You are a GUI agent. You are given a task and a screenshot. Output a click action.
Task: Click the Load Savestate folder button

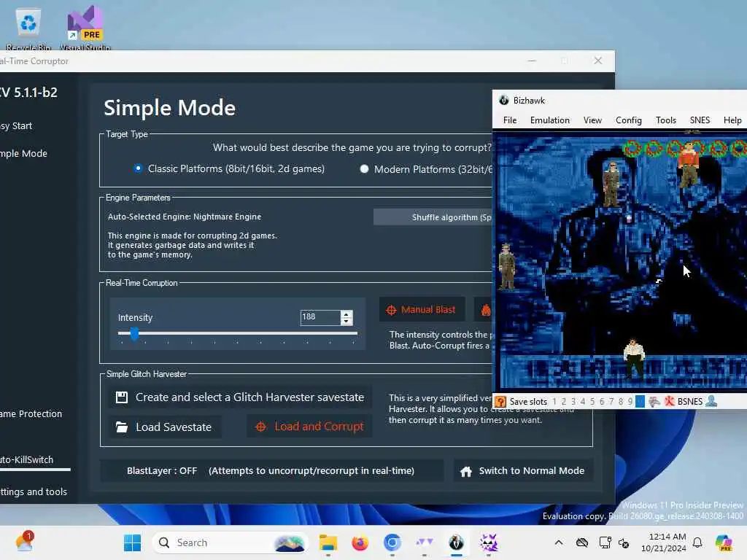coord(166,427)
